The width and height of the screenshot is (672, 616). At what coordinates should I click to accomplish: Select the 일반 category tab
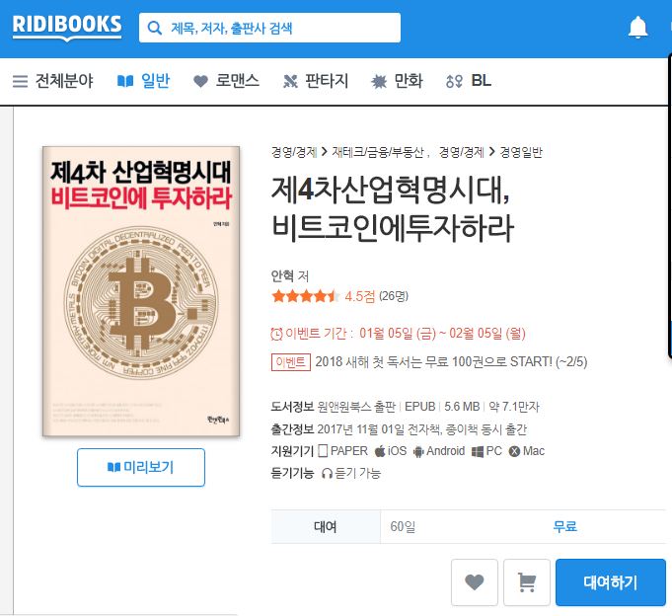pos(144,81)
